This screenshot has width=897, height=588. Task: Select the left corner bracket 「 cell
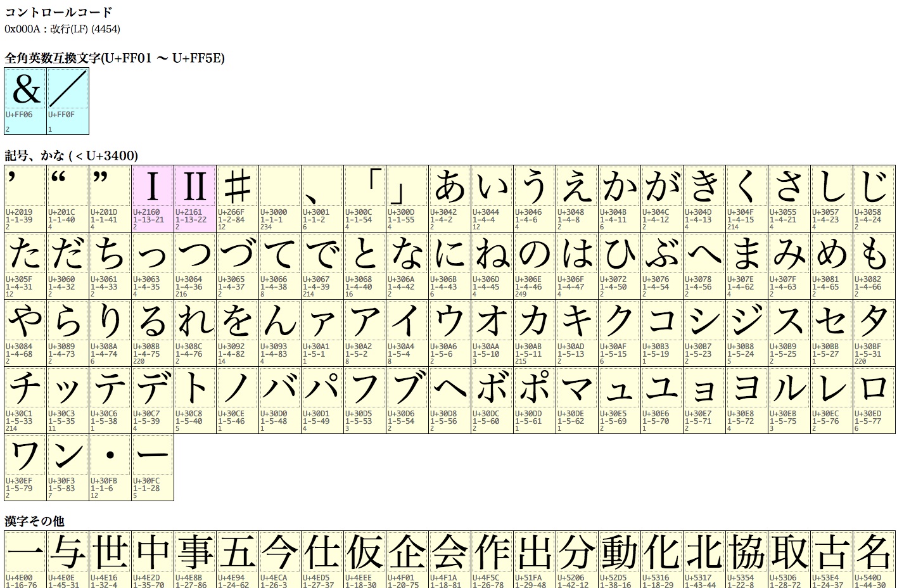click(x=365, y=198)
